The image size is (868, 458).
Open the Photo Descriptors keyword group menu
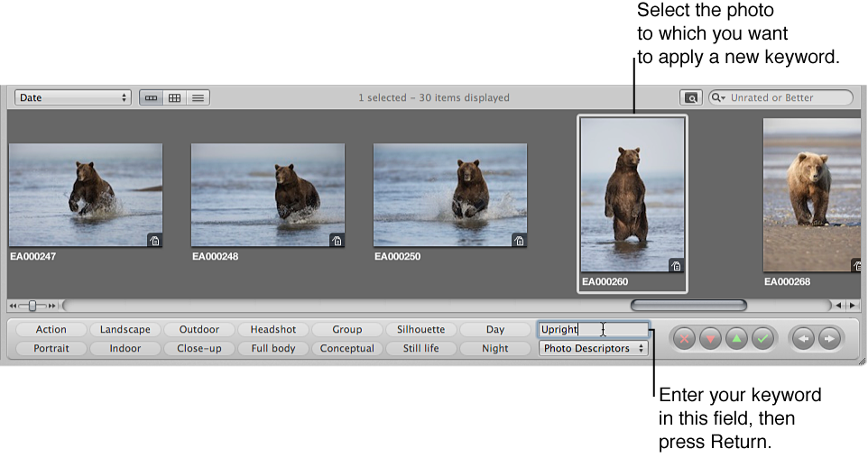pos(593,349)
